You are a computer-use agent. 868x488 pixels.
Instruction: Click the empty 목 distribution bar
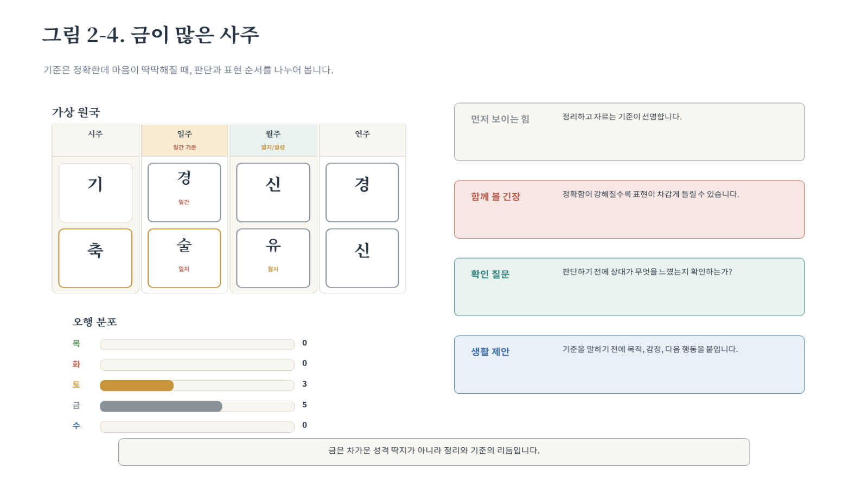click(197, 344)
